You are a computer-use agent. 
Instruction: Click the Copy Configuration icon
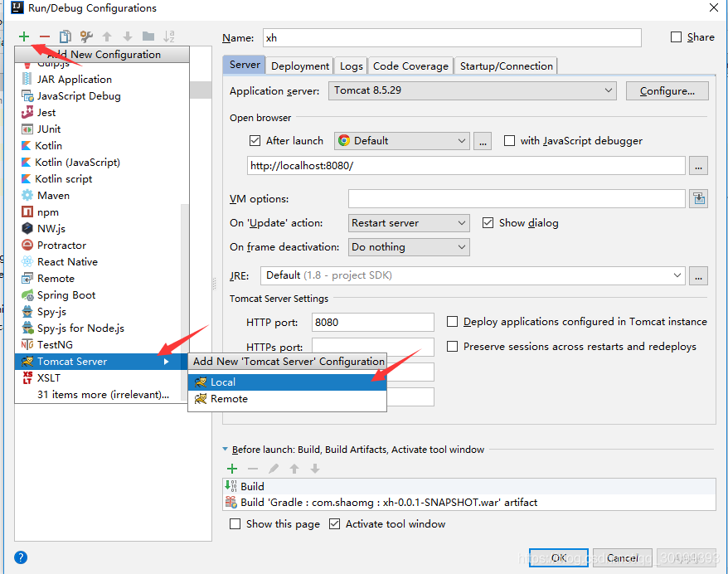(66, 36)
